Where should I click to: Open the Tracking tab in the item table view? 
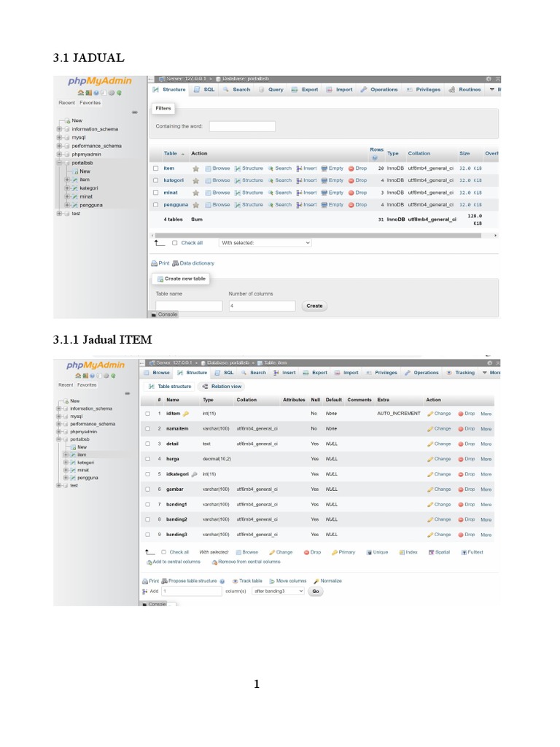pos(461,373)
